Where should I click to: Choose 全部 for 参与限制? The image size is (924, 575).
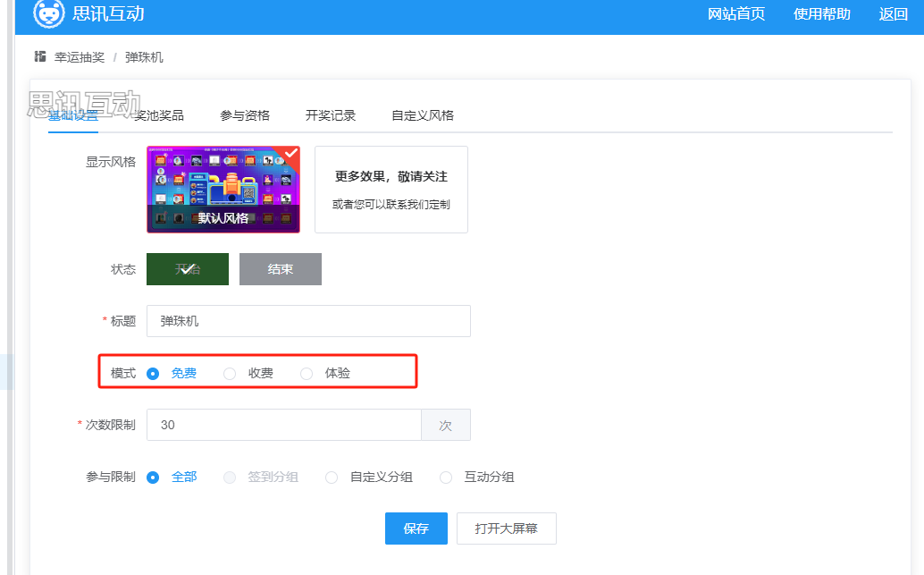click(153, 478)
